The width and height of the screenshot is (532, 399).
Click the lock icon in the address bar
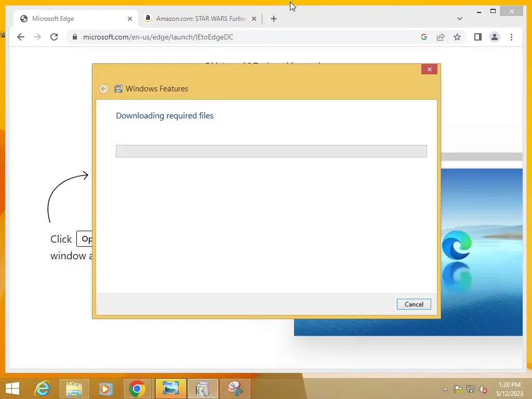[75, 37]
